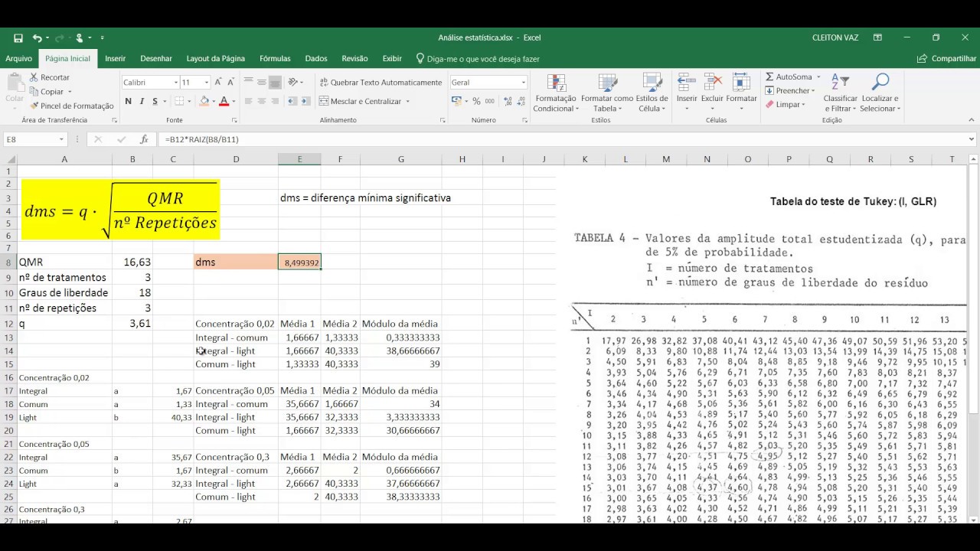Screen dimensions: 980x551
Task: Open the Dados tab
Action: [x=316, y=58]
